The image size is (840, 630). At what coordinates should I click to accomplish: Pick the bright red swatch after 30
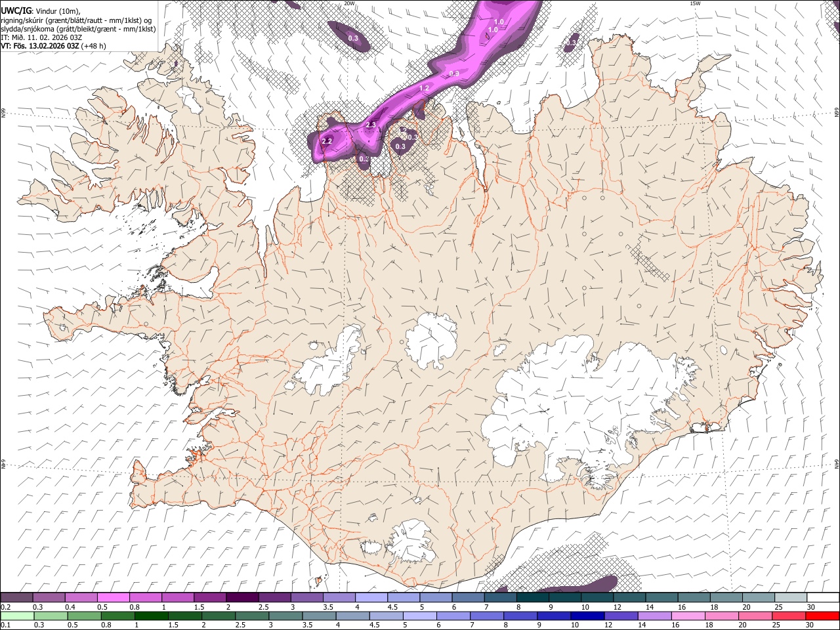click(x=822, y=616)
